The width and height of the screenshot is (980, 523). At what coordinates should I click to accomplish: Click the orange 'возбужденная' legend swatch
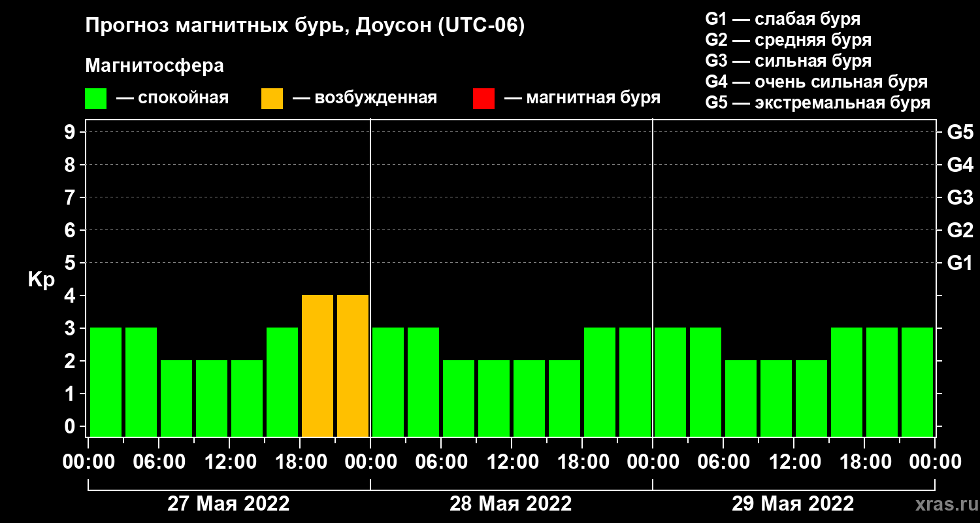pyautogui.click(x=272, y=99)
